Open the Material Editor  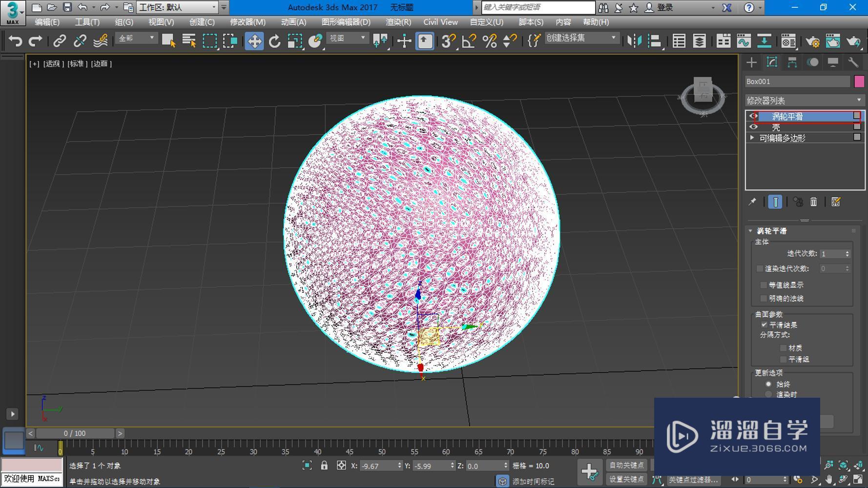788,41
